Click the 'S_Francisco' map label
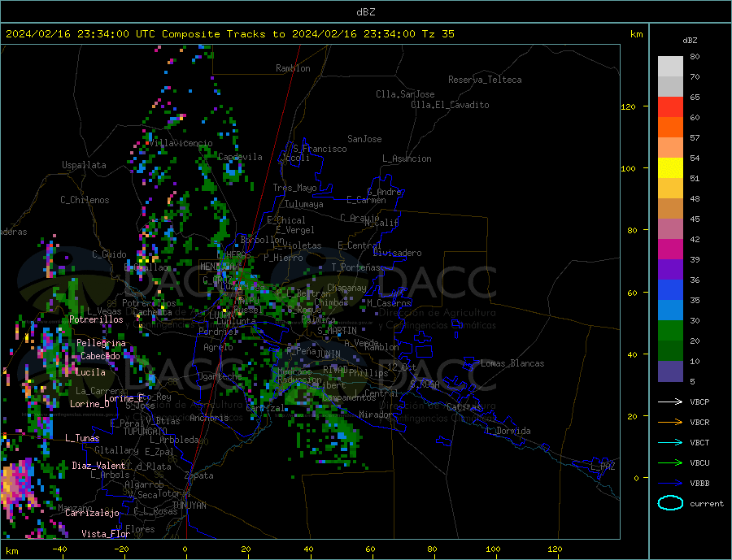Viewport: 732px width, 560px height. (x=320, y=149)
